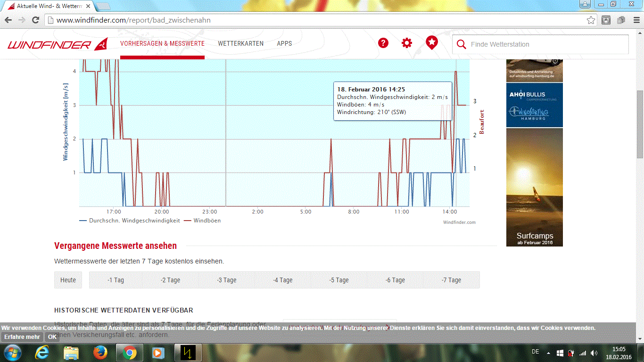Screen dimensions: 644x362
Task: Open the Chrome hamburger menu
Action: point(635,20)
